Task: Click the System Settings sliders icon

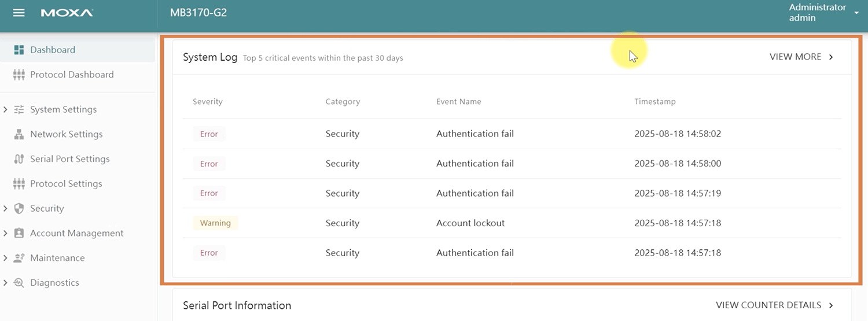Action: [19, 110]
